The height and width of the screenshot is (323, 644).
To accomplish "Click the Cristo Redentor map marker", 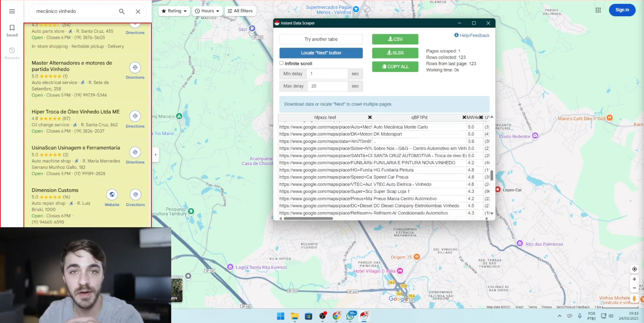I will tap(535, 136).
